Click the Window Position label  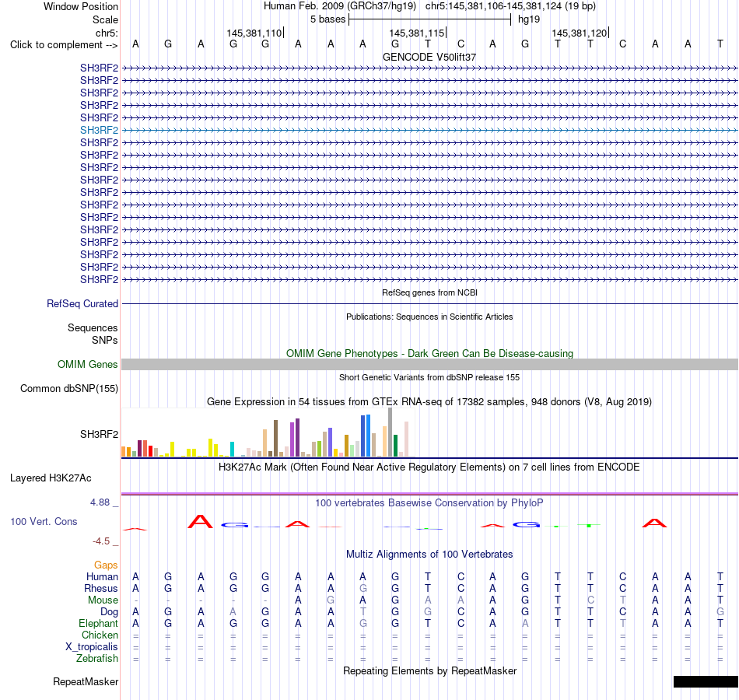[81, 6]
